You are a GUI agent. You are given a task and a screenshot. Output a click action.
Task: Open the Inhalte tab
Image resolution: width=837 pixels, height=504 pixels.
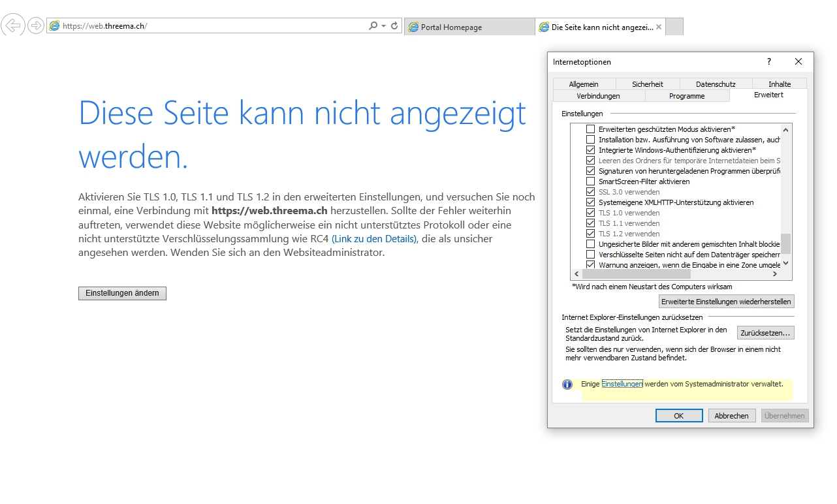pos(780,84)
